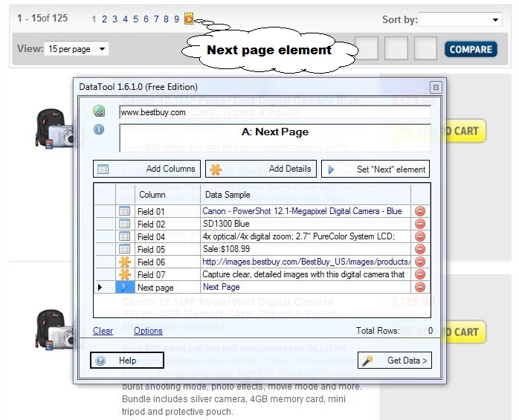
Task: Open the Sort by dropdown
Action: [460, 20]
